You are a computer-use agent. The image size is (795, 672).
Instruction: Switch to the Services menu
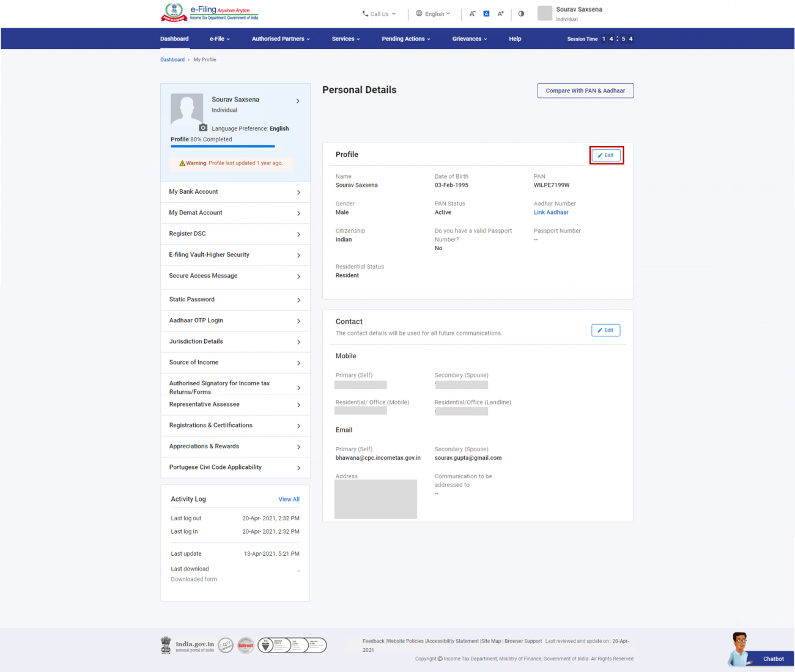click(346, 39)
